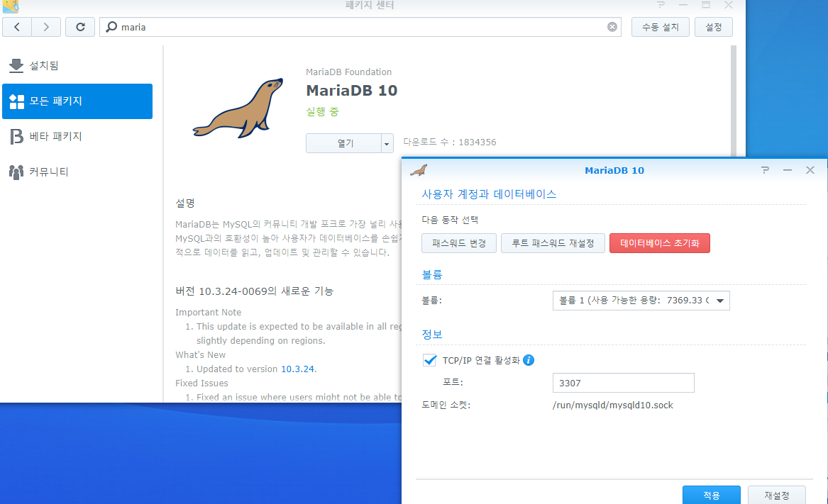The image size is (828, 504).
Task: Click the TCP/IP info icon
Action: click(529, 360)
